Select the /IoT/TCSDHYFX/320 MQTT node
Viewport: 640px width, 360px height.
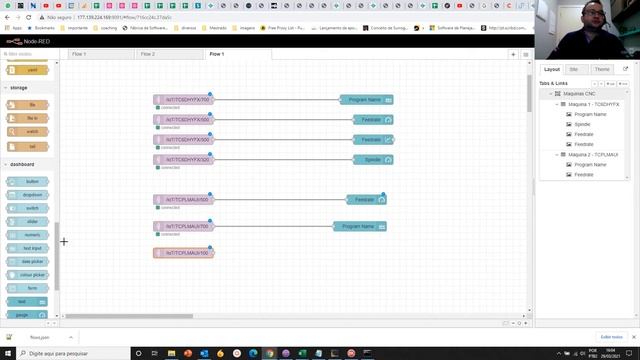pyautogui.click(x=183, y=160)
